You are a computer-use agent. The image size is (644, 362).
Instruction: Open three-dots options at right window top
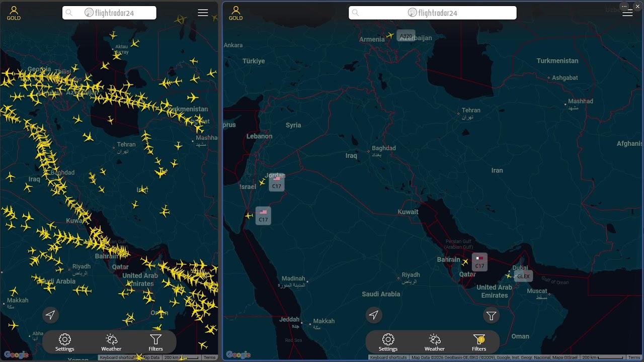click(624, 6)
